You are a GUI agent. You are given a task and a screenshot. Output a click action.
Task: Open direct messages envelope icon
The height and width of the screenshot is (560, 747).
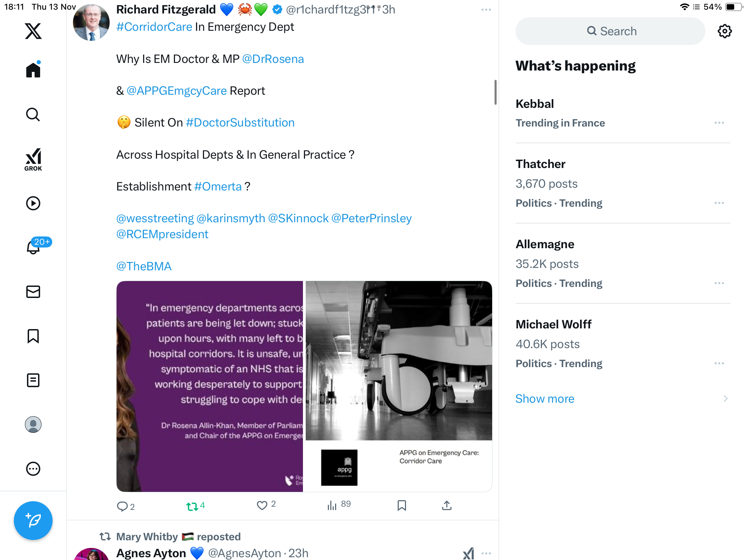coord(33,292)
